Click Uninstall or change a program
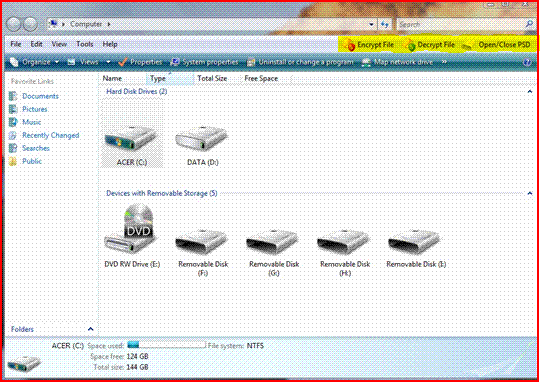The image size is (540, 382). point(301,62)
